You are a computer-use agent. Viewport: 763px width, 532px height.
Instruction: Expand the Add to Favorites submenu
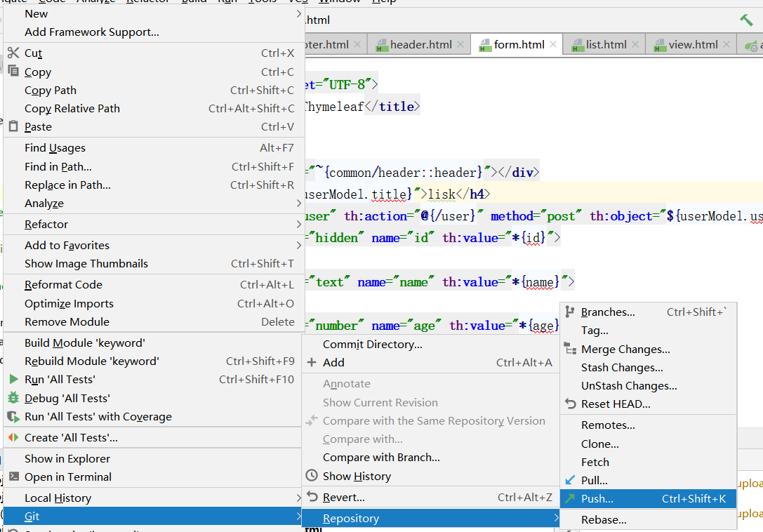153,245
